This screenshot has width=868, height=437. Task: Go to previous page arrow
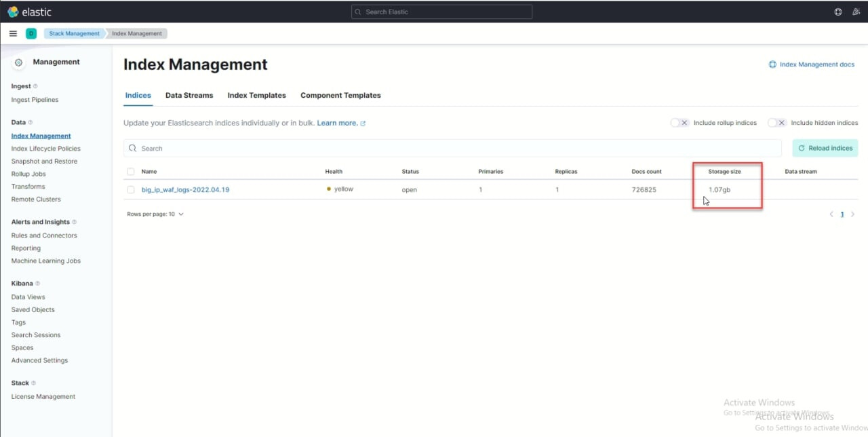click(x=831, y=214)
